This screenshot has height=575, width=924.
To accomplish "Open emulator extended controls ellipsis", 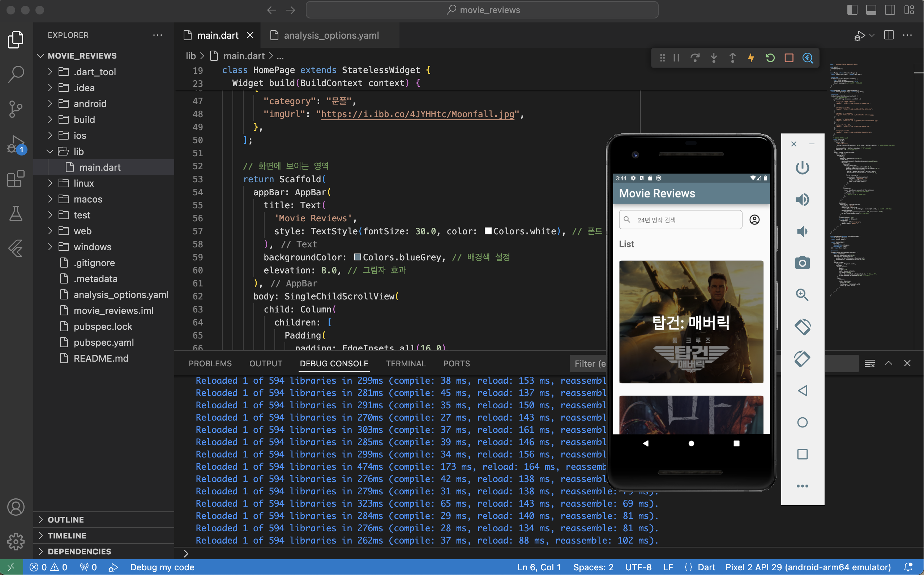I will coord(803,486).
